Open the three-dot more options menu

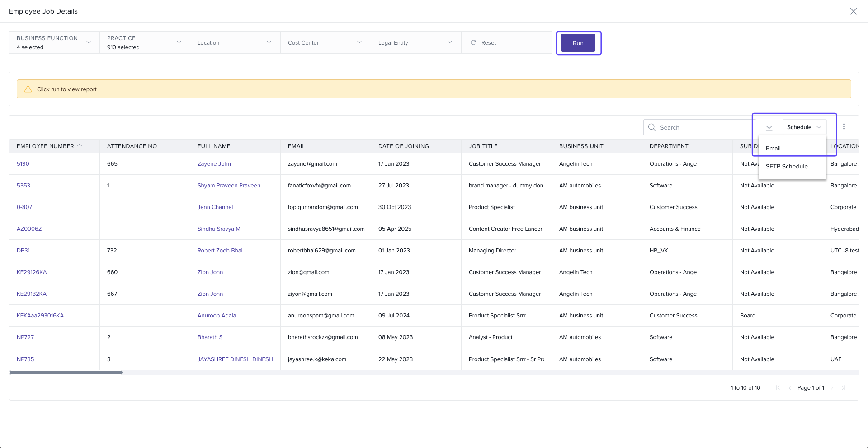point(844,127)
